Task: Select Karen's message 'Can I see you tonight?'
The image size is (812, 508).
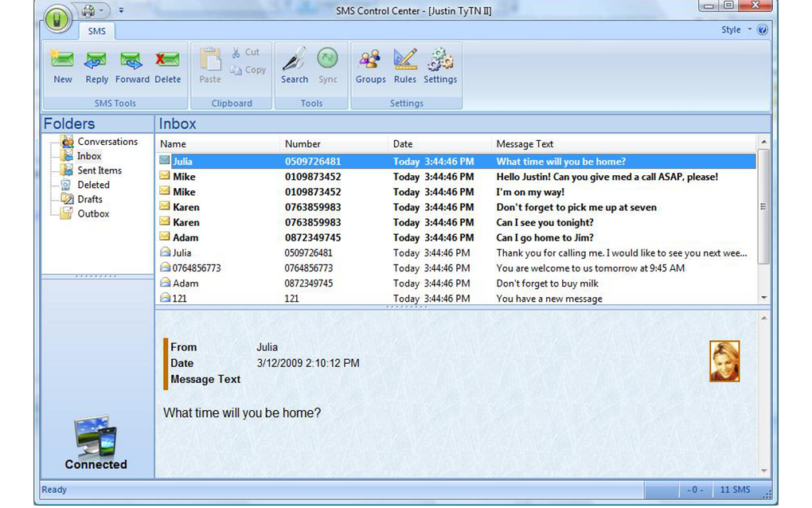Action: [455, 222]
